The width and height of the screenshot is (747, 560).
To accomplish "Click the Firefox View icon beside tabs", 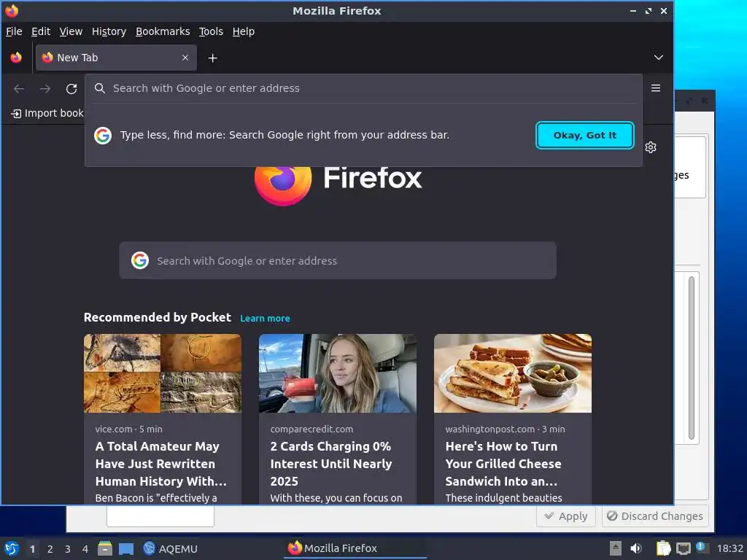I will [x=16, y=58].
